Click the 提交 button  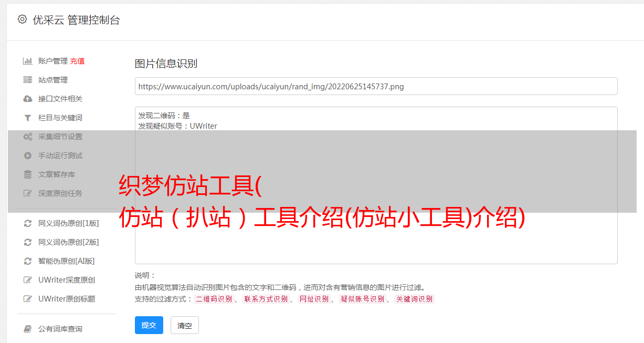pos(149,325)
